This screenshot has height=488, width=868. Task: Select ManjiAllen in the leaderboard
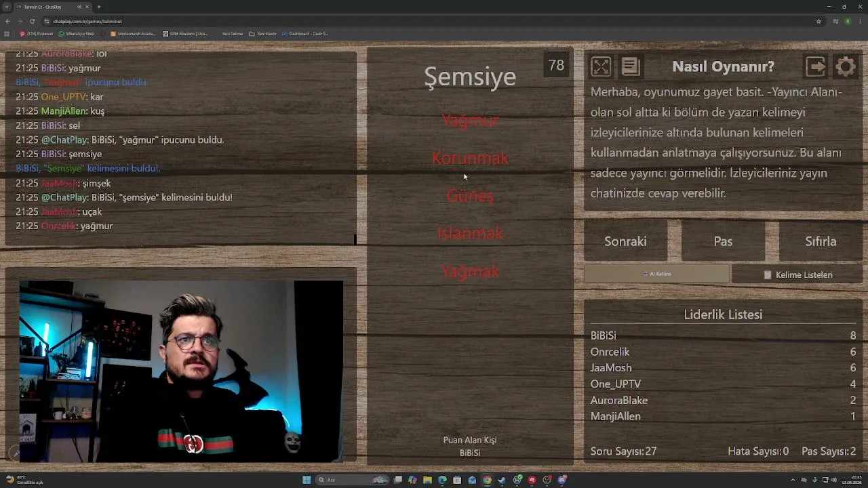point(616,416)
